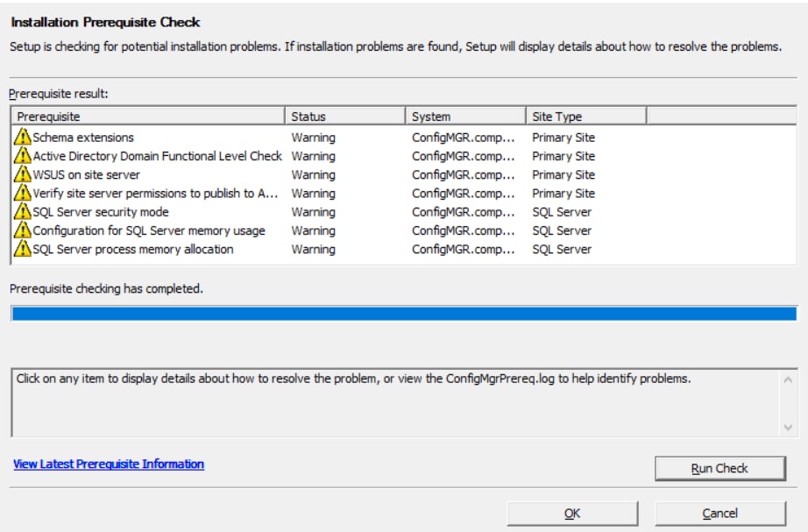Sort by the Status column header
This screenshot has width=808, height=532.
pos(345,117)
